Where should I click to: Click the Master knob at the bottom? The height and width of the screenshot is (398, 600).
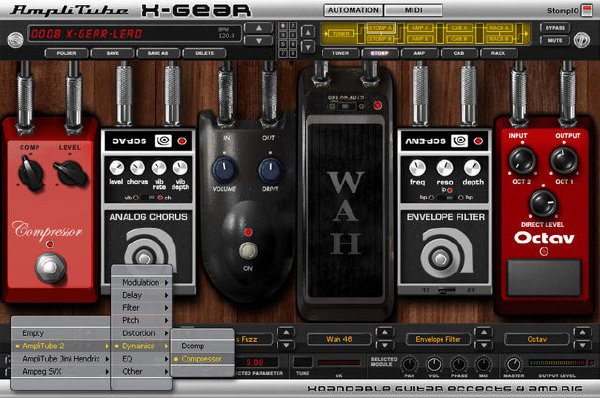point(514,364)
